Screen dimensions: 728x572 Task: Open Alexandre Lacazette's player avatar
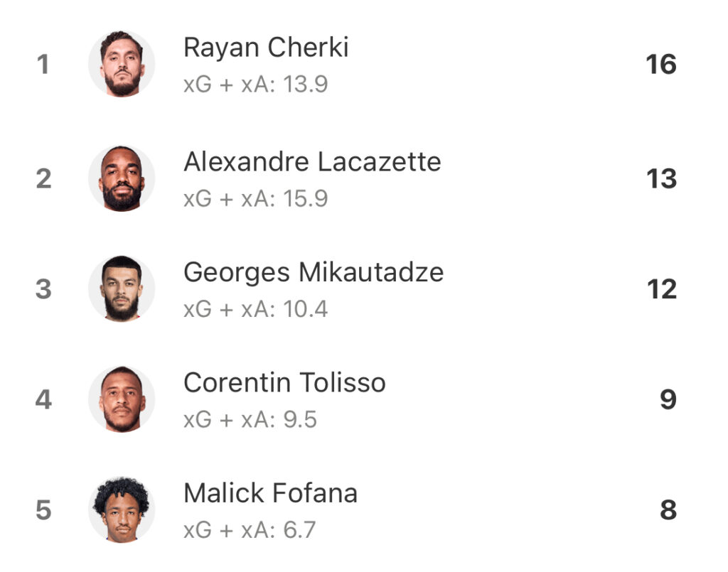pyautogui.click(x=122, y=178)
